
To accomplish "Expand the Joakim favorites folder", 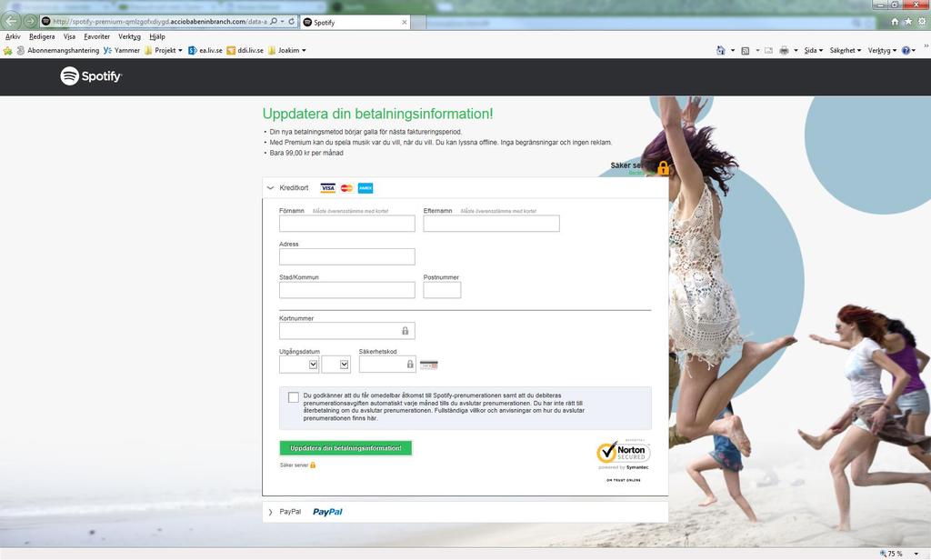I will [x=286, y=51].
